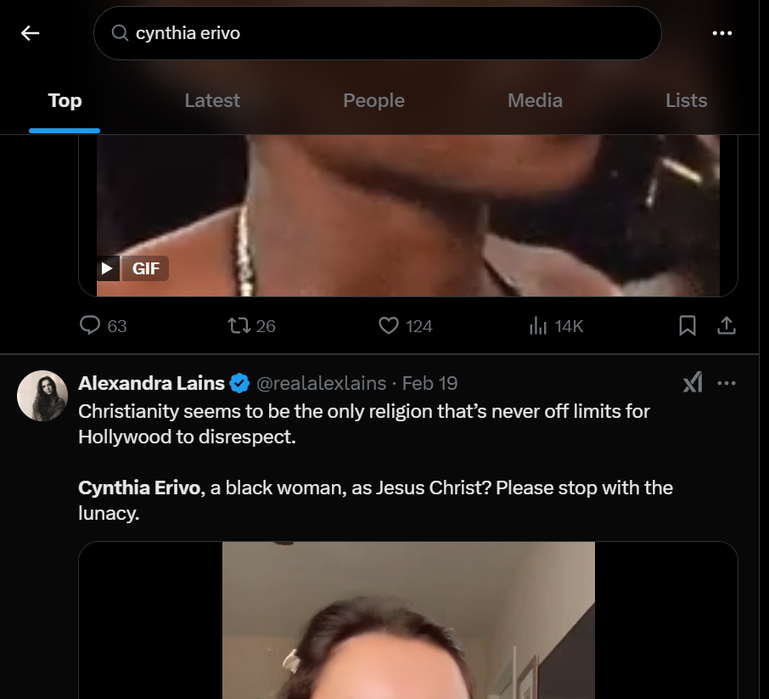Click the back arrow icon
This screenshot has height=699, width=769.
[30, 33]
